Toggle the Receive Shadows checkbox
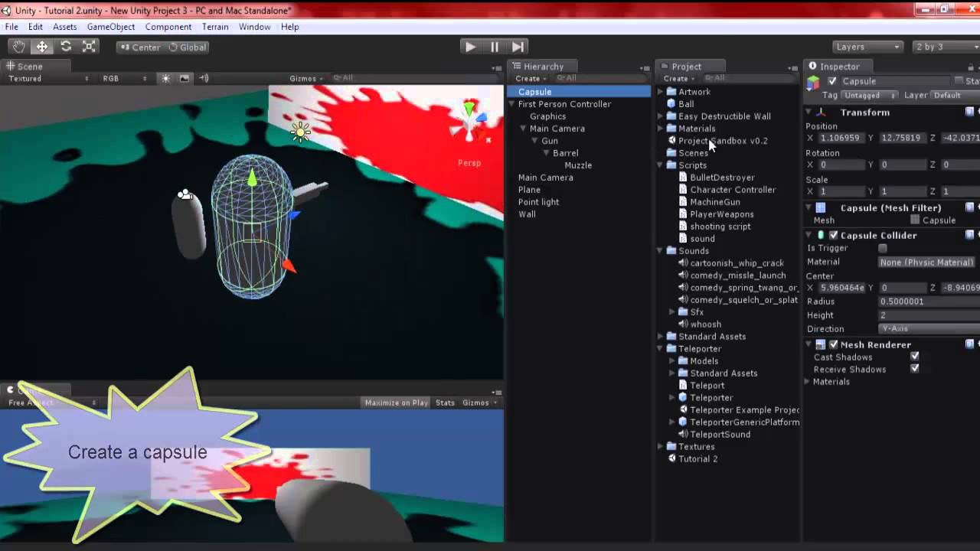 [x=915, y=369]
